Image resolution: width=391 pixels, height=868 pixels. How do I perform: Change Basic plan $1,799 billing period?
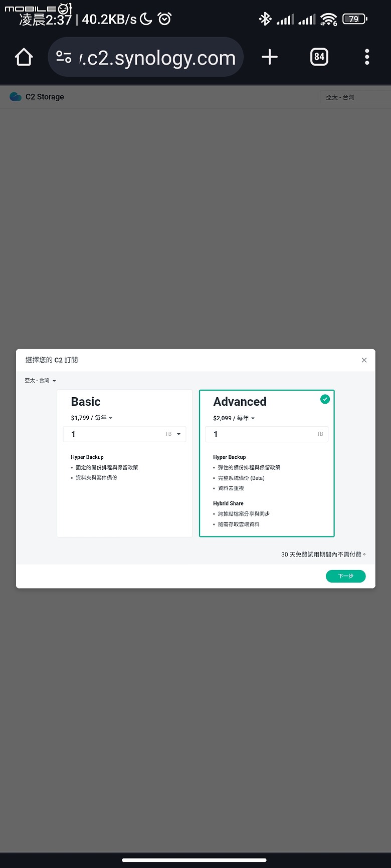[92, 418]
